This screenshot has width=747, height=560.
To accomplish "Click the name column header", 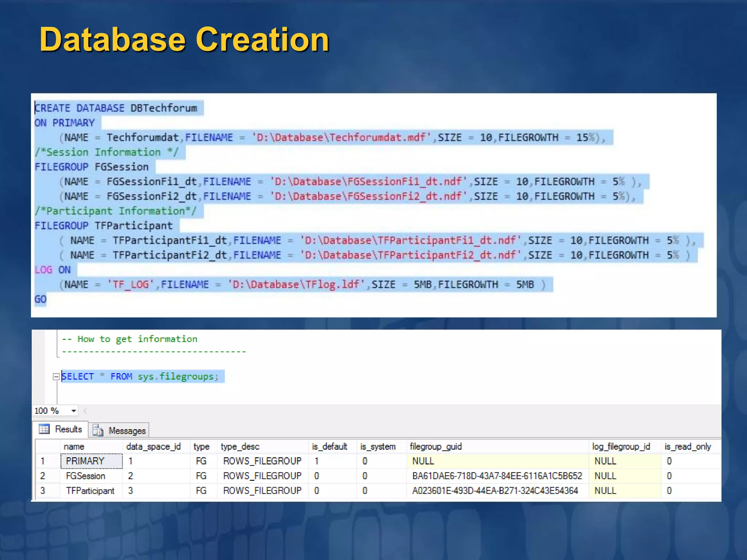I will click(91, 447).
